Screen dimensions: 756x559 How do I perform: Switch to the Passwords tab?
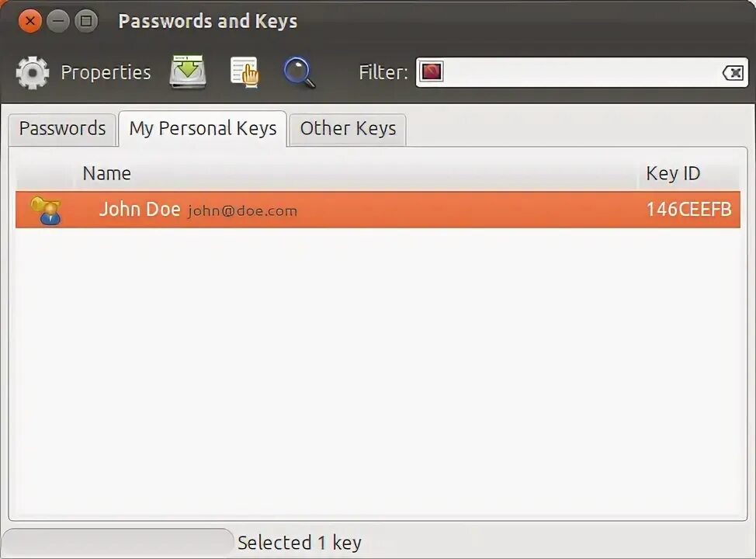coord(62,129)
